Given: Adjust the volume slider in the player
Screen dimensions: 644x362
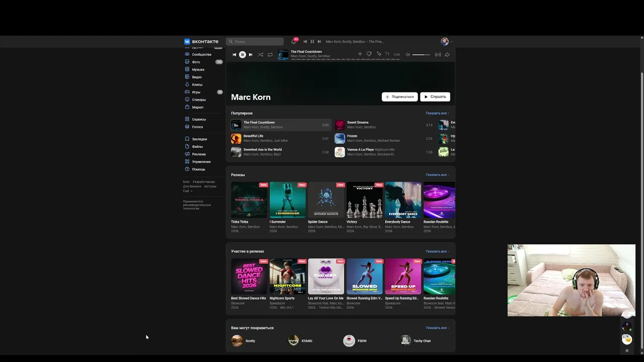Looking at the screenshot, I should point(421,54).
